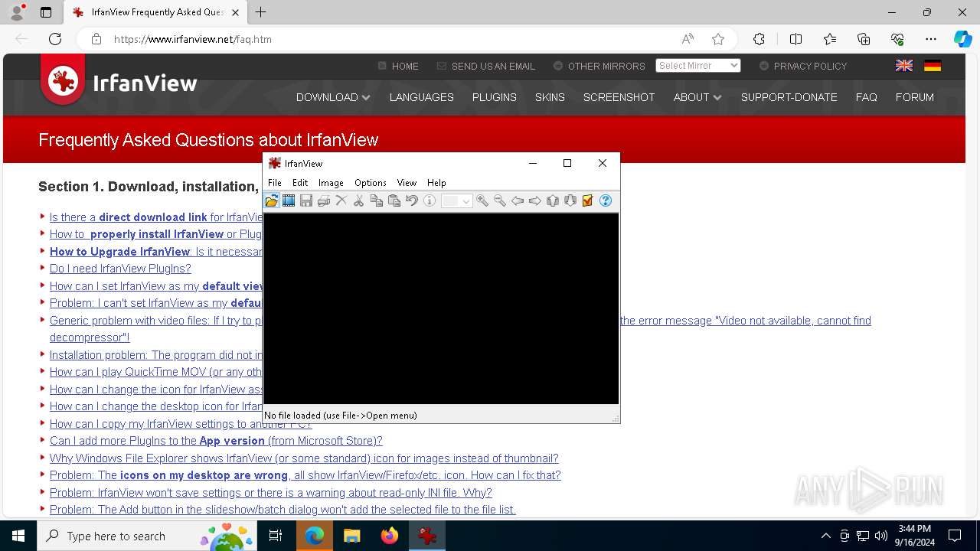Click the taskbar search box
The image size is (980, 551).
tap(147, 536)
